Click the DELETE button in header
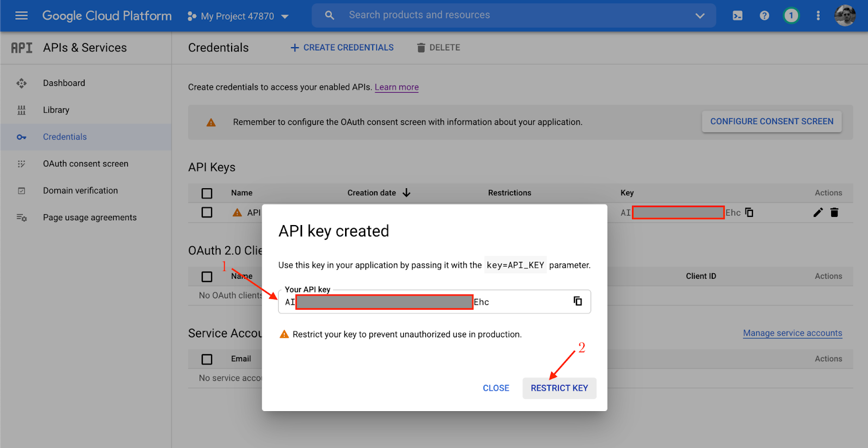Image resolution: width=868 pixels, height=448 pixels. [x=438, y=48]
